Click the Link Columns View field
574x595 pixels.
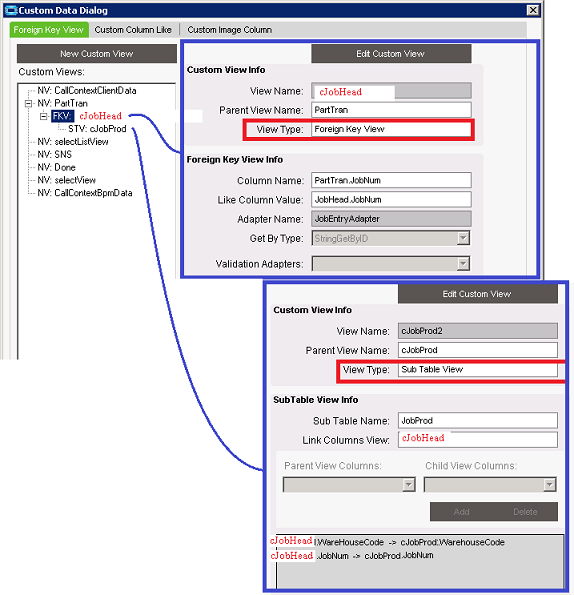coord(478,439)
